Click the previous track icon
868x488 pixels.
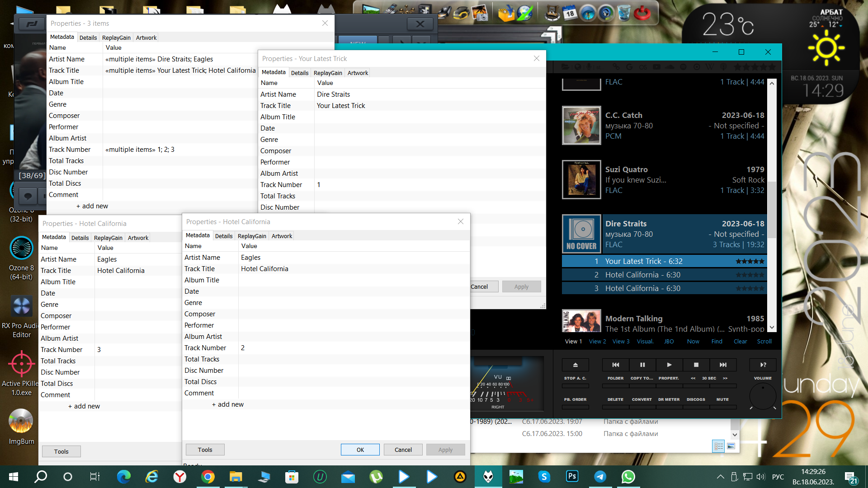(616, 365)
